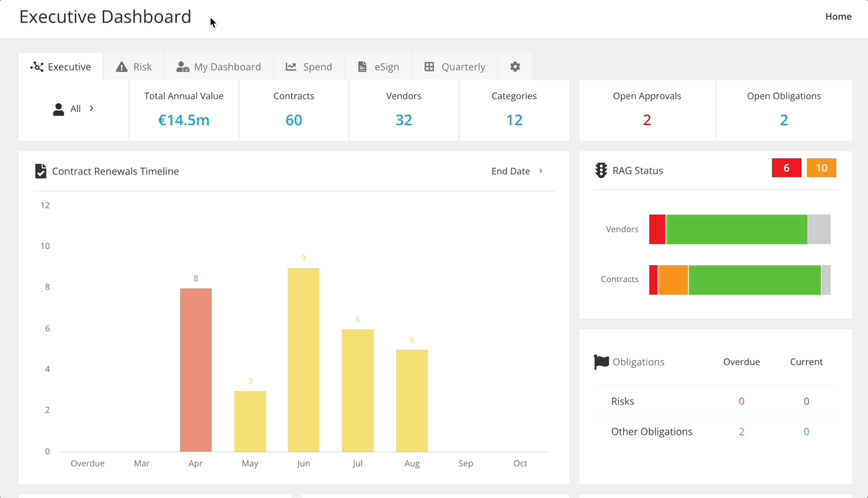Open the Open Approvals count of 2
868x498 pixels.
pyautogui.click(x=646, y=120)
